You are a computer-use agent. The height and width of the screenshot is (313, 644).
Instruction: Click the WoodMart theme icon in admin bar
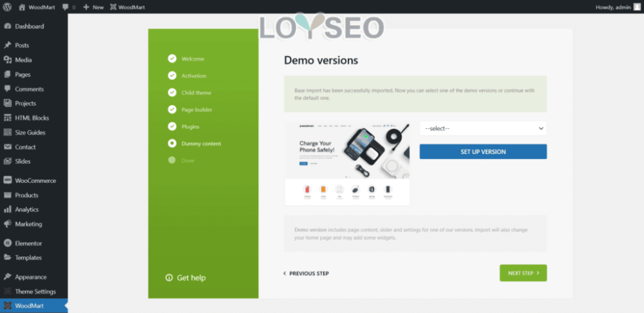113,7
